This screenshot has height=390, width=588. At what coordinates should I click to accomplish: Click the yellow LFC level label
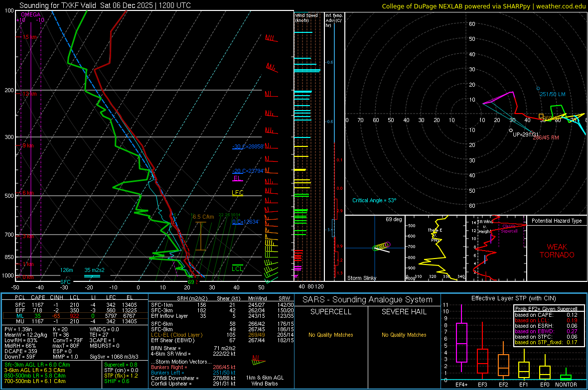coord(237,193)
